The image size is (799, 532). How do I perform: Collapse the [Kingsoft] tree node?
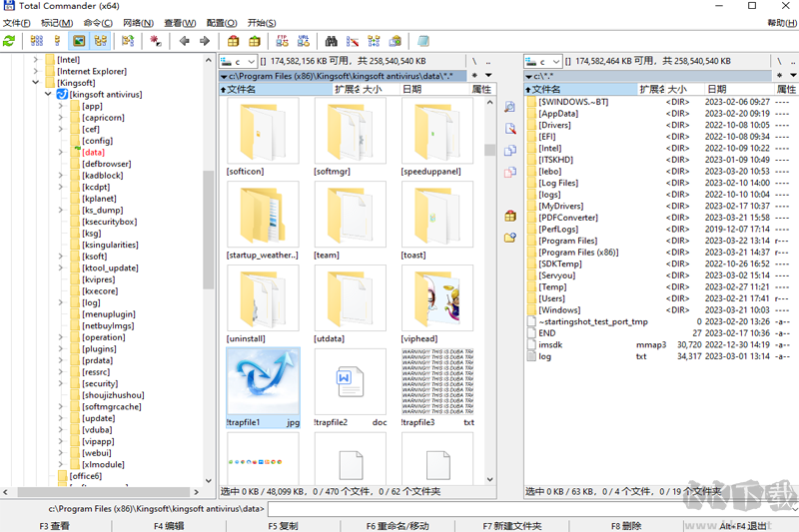click(37, 83)
